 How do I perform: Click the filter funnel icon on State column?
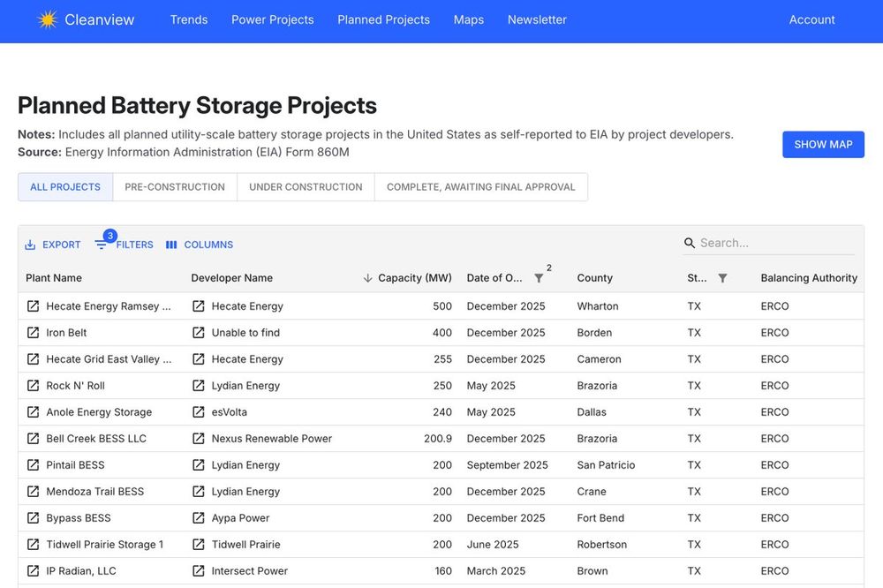click(x=722, y=277)
